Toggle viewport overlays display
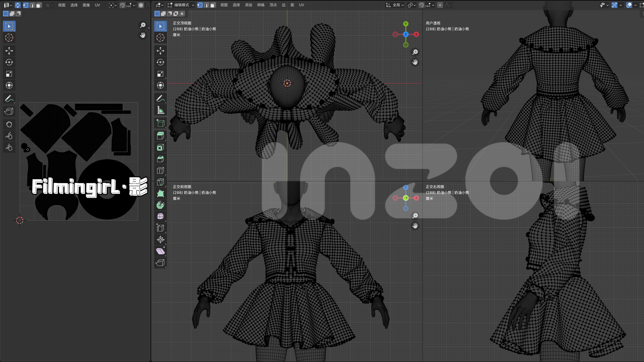 (x=629, y=5)
